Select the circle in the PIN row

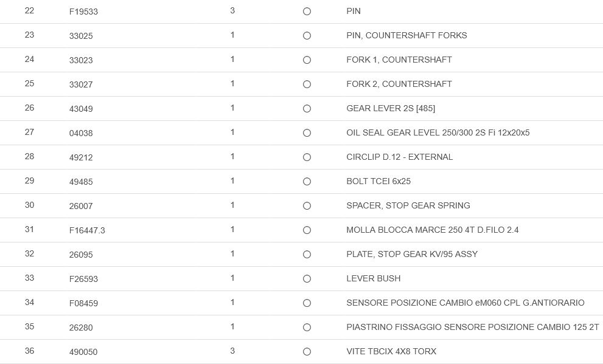(307, 12)
